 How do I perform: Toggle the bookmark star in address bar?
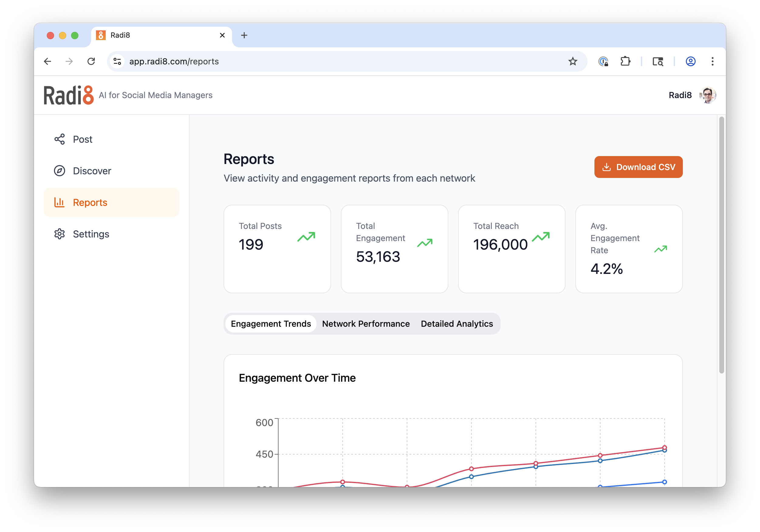[x=572, y=61]
